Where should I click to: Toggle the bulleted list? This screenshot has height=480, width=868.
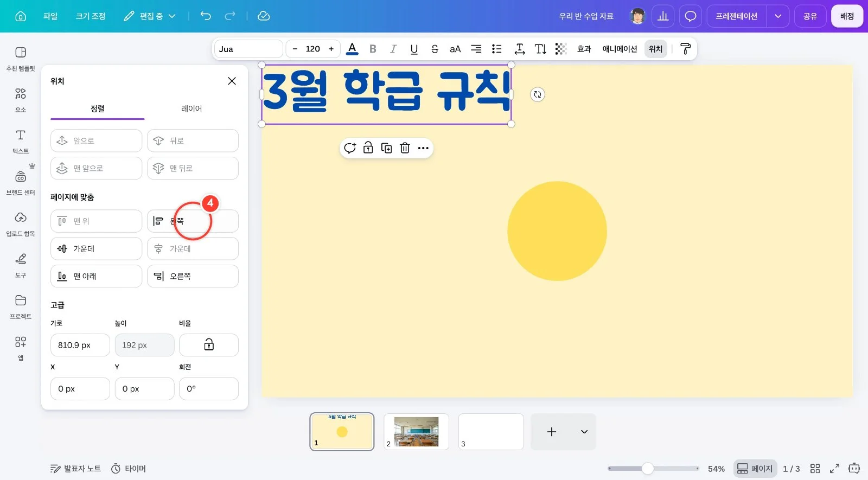point(496,49)
